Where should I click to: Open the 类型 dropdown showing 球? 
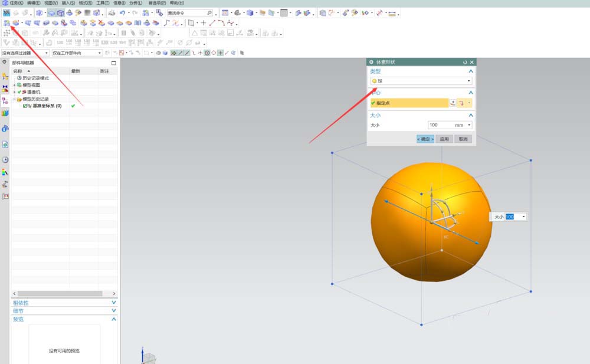point(421,81)
